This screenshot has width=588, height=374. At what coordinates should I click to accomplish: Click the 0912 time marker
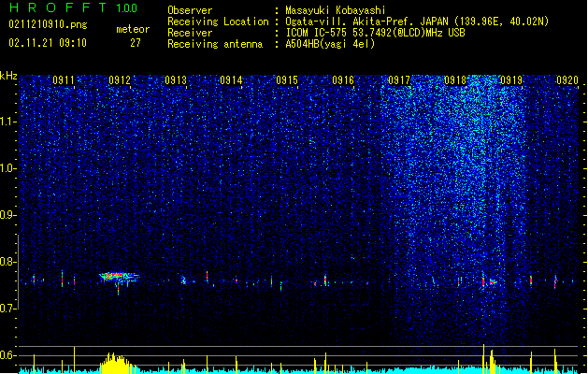120,80
